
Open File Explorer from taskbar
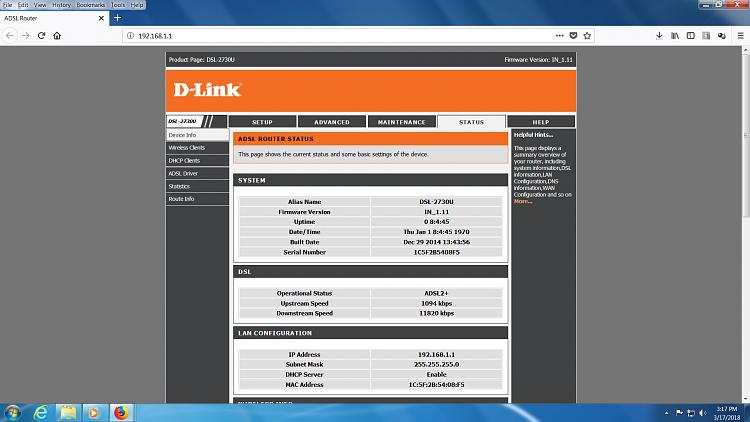click(68, 412)
